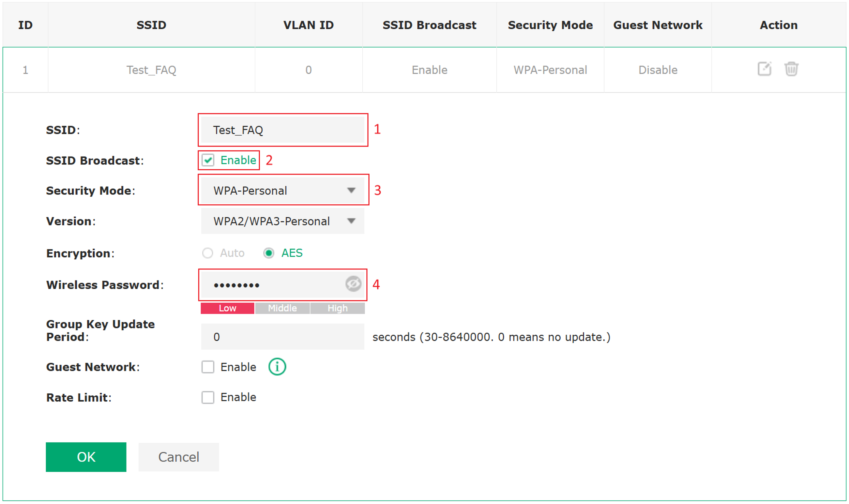The width and height of the screenshot is (849, 504).
Task: Open the Security Mode dropdown
Action: tap(283, 191)
